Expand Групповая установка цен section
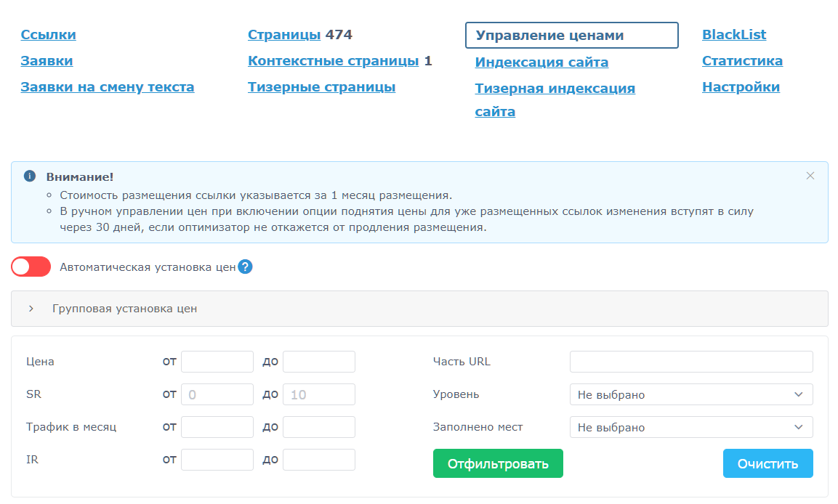 tap(419, 309)
